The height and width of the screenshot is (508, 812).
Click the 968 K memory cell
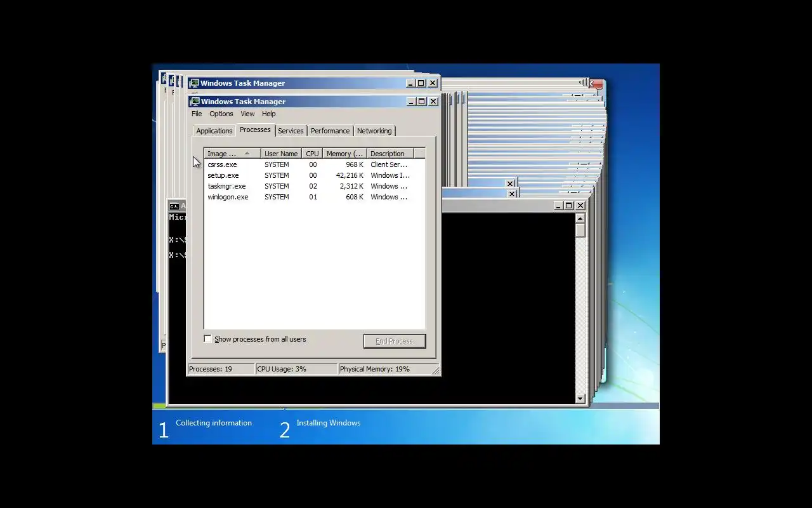[x=355, y=164]
